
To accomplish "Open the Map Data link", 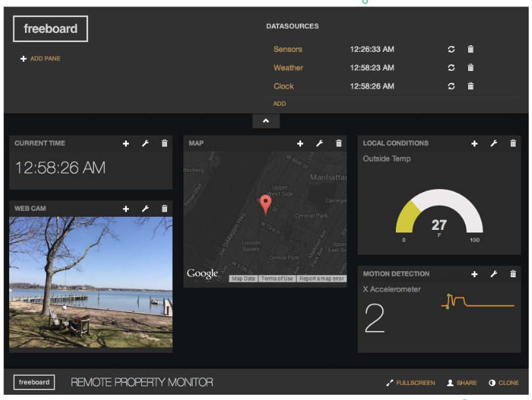I will pos(243,278).
